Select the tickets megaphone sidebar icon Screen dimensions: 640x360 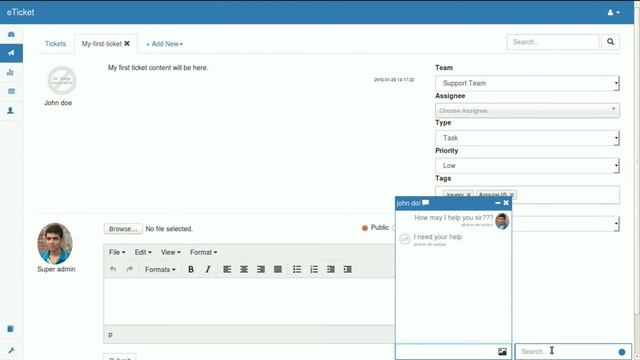[11, 53]
